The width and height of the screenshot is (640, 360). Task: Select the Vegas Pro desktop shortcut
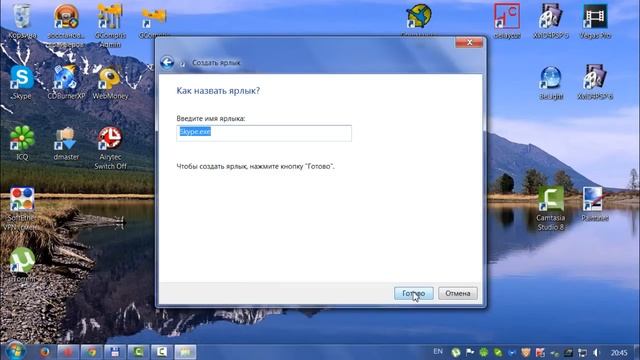click(x=595, y=22)
